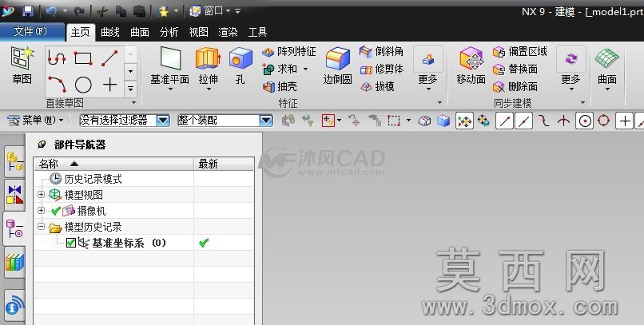Click the 倒斜角 Chamfer button
This screenshot has width=644, height=325.
381,51
